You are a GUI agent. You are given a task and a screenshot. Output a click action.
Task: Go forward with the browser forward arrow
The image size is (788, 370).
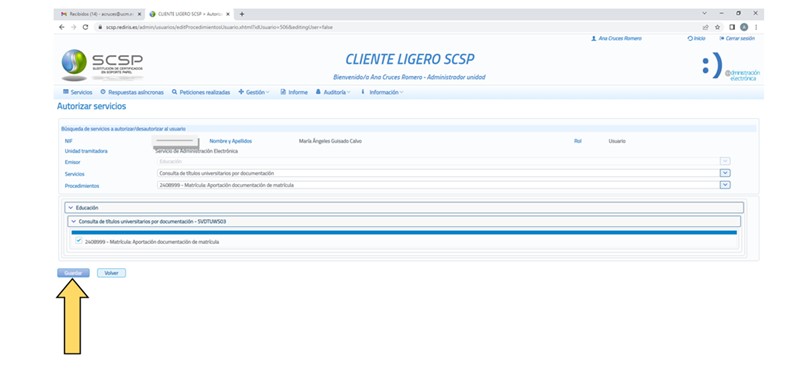[73, 27]
